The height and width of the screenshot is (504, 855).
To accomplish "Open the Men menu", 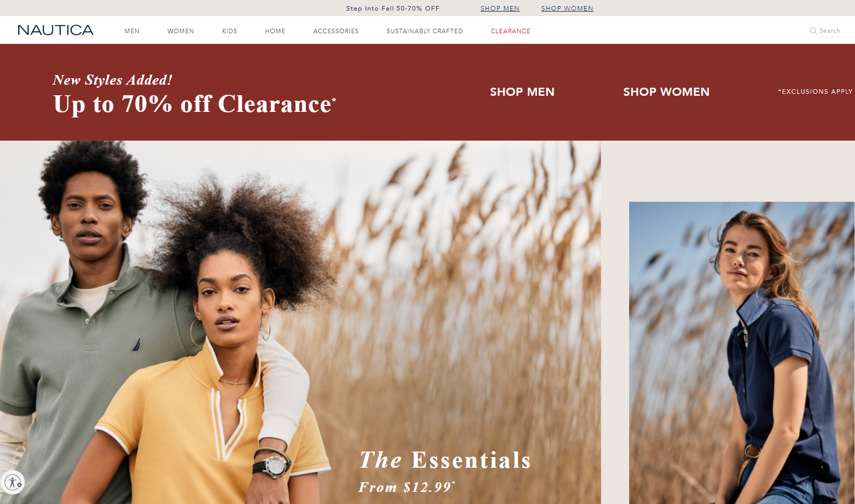I will tap(132, 31).
